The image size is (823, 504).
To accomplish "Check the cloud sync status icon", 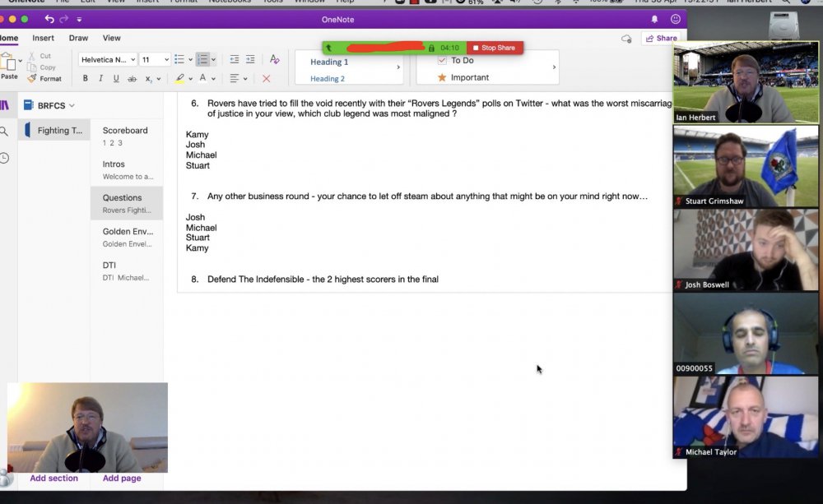I will tap(626, 39).
